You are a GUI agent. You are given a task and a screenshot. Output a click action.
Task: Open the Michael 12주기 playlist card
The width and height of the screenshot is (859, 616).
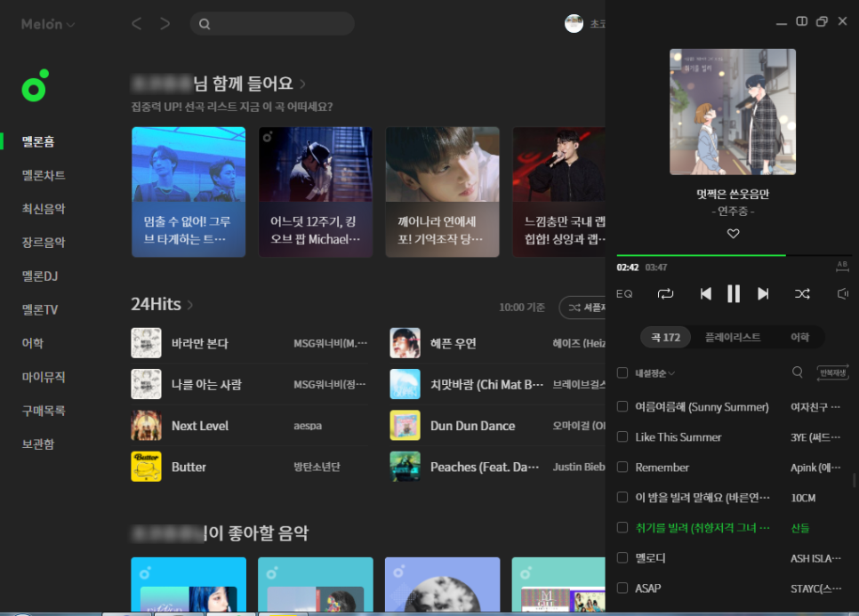(x=316, y=192)
